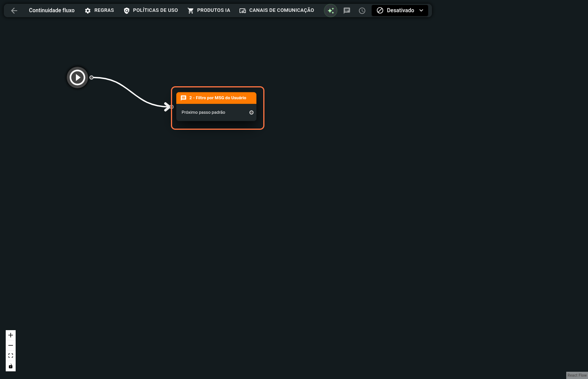
Task: Open the chat messages icon
Action: 347,11
